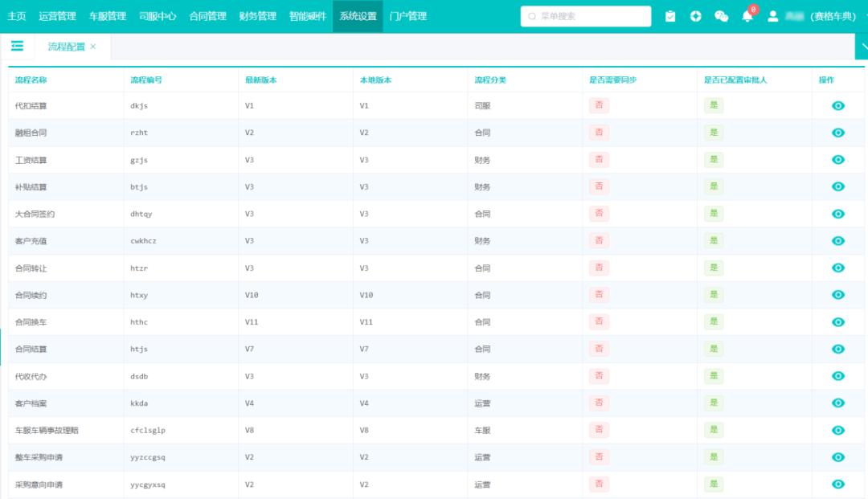The width and height of the screenshot is (868, 499).
Task: Select the process code yyzccgsq
Action: pos(148,457)
